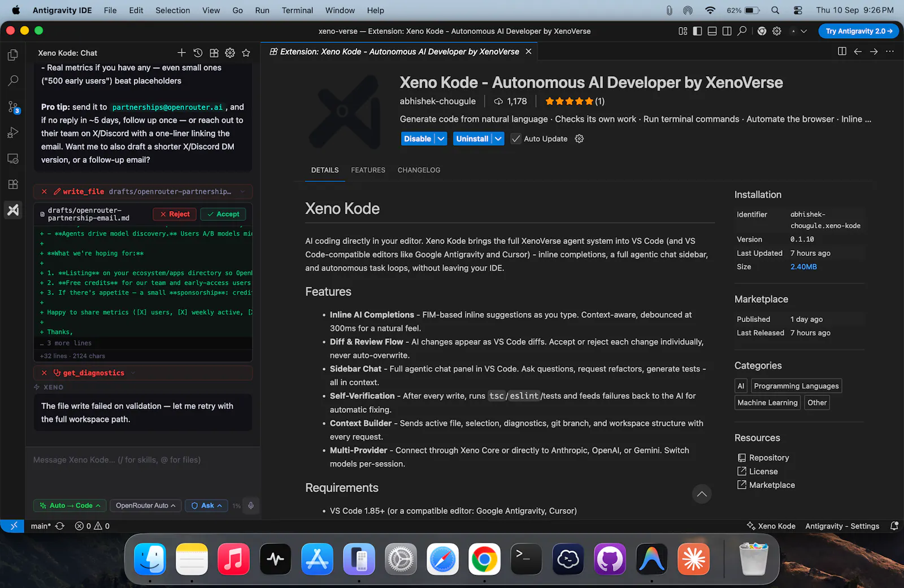Click the Programming Languages category tag

point(796,386)
